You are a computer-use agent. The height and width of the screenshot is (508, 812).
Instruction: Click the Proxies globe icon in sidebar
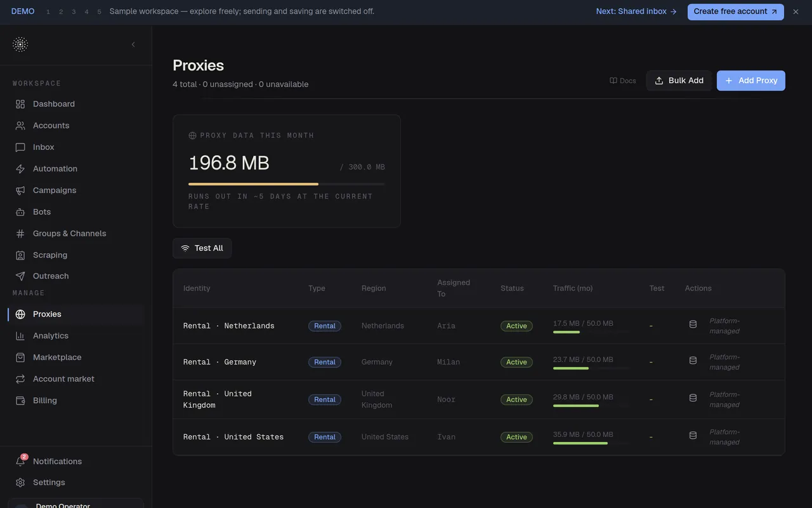tap(20, 314)
